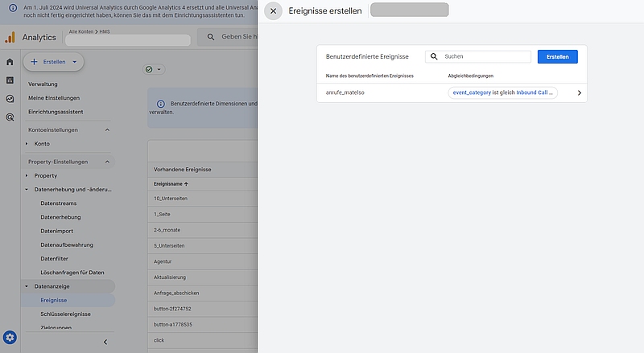Click the 10_Unterseiten event row
644x353 pixels.
(203, 199)
